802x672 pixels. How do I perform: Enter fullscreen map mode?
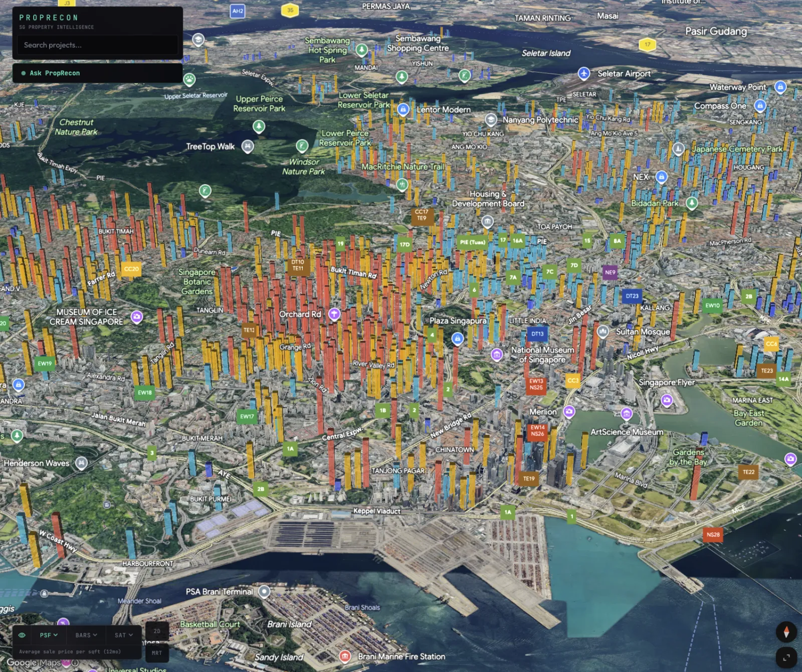(x=786, y=657)
